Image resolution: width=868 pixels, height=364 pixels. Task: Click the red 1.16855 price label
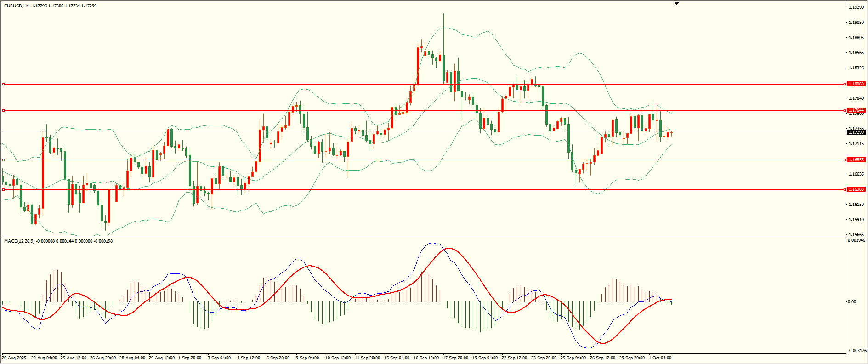(x=856, y=160)
